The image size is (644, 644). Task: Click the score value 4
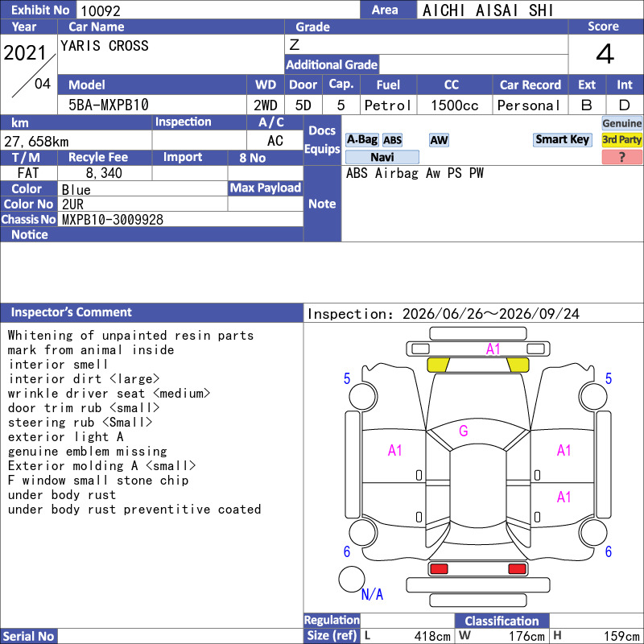tap(605, 54)
